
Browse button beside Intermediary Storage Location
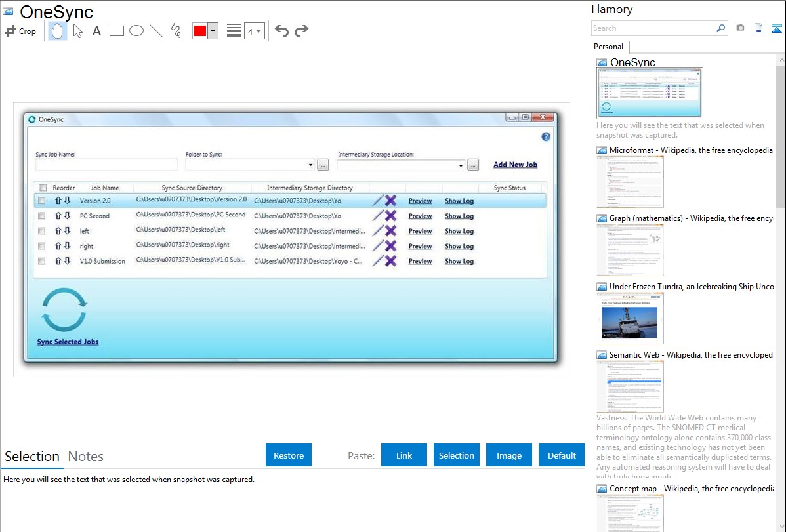(472, 165)
